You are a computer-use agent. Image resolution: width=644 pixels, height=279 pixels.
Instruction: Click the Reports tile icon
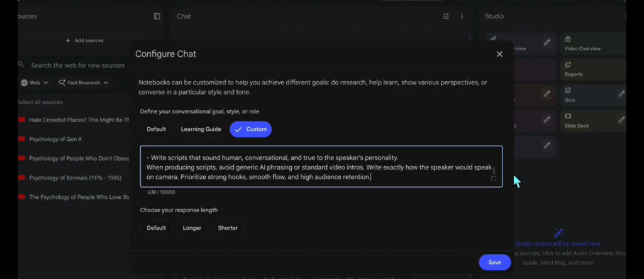pos(568,65)
